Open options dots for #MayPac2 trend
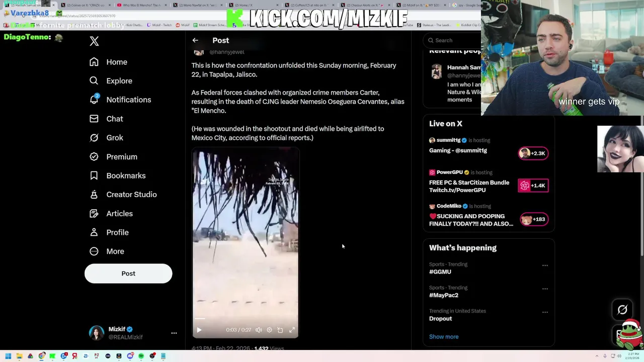 point(545,289)
